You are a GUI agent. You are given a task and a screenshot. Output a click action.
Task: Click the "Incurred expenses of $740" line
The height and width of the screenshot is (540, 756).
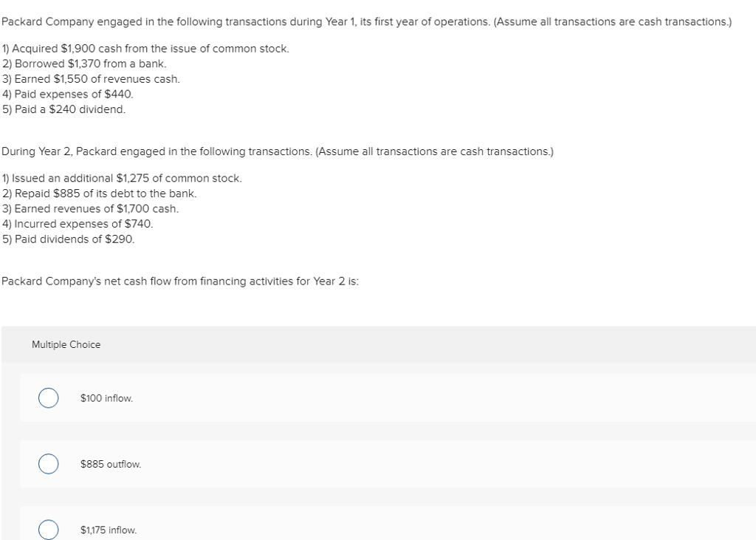pos(78,224)
